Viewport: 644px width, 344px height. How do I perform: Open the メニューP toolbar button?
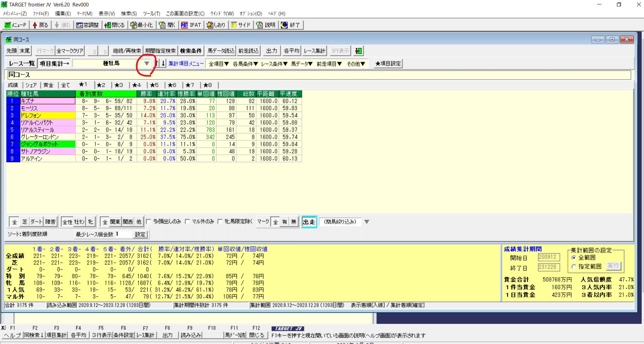(x=15, y=25)
